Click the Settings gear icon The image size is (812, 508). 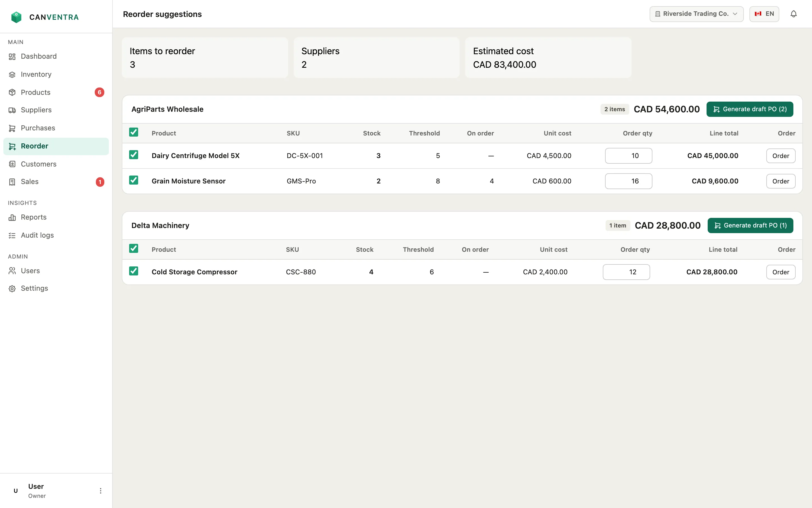pos(12,289)
